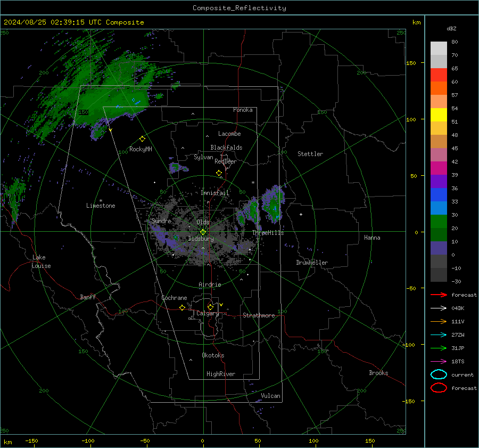The width and height of the screenshot is (479, 448).
Task: Click the 18TS legend text
Action: [x=458, y=362]
